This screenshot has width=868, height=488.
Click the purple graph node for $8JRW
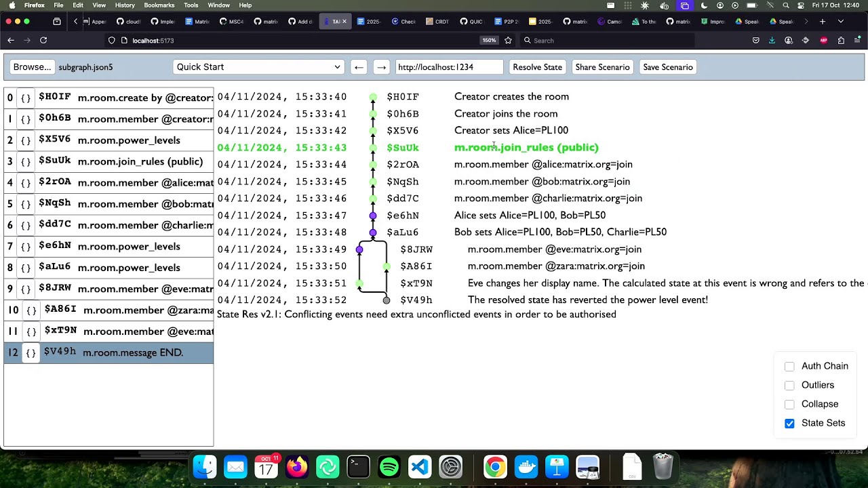tap(359, 249)
